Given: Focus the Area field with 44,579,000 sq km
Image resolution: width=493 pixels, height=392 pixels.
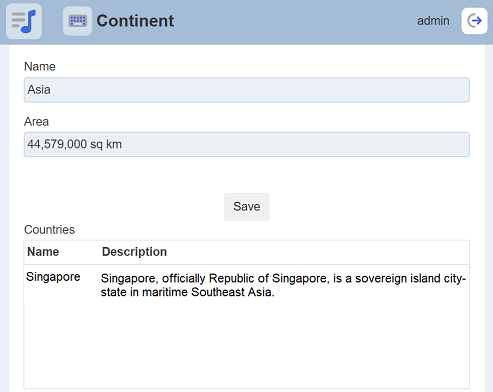Looking at the screenshot, I should [247, 145].
